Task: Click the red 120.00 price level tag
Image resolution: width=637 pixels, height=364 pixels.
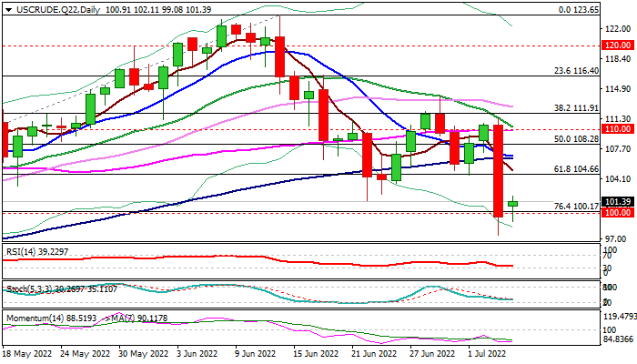Action: (618, 45)
